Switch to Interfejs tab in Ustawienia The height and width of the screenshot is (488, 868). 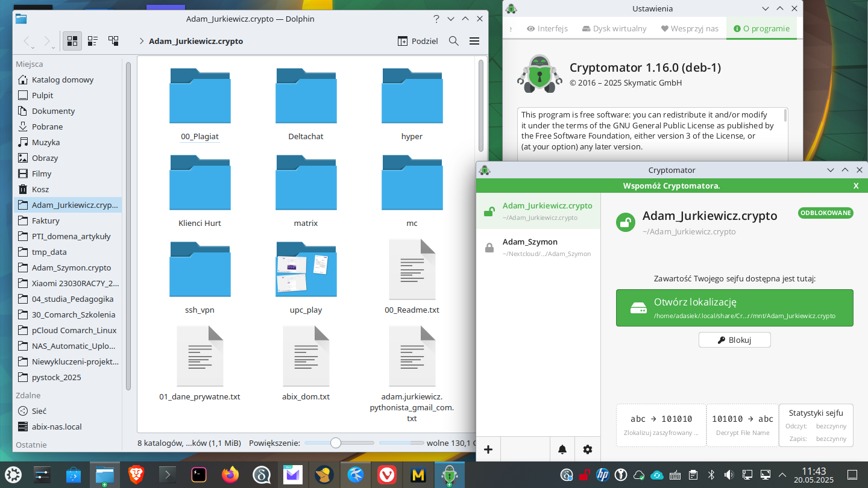click(x=547, y=28)
